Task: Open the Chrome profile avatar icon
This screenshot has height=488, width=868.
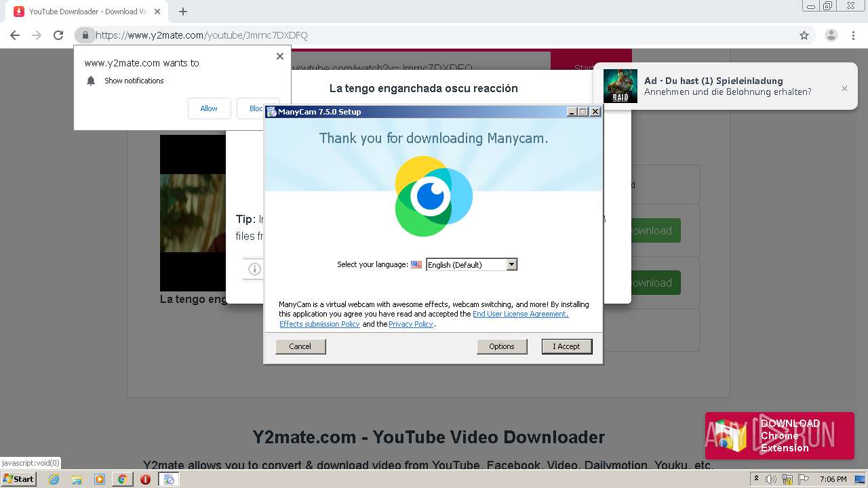Action: [831, 35]
